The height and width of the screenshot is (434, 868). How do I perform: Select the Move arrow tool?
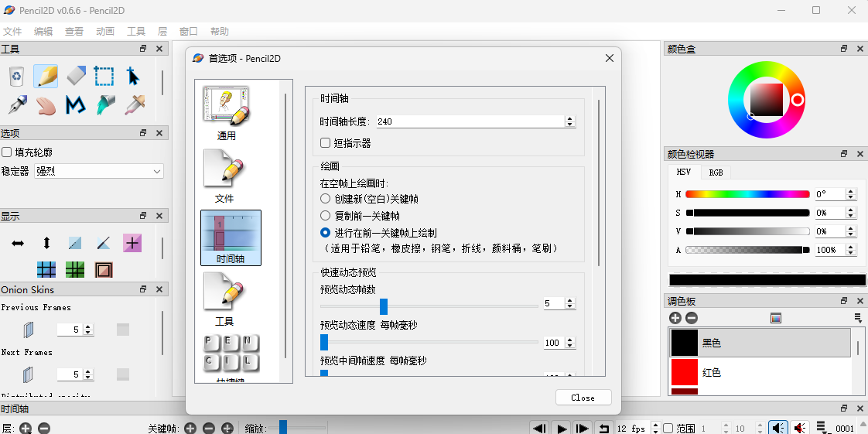133,77
